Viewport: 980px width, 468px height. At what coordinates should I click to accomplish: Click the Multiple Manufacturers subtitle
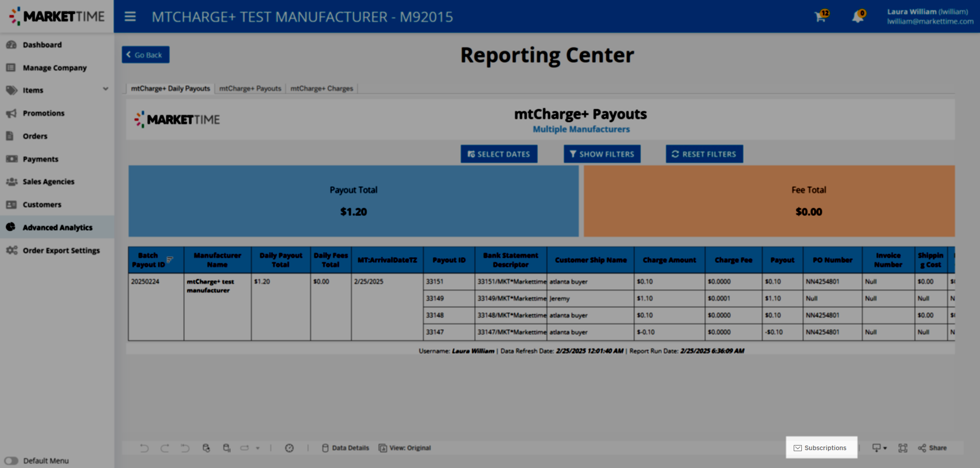(x=581, y=129)
